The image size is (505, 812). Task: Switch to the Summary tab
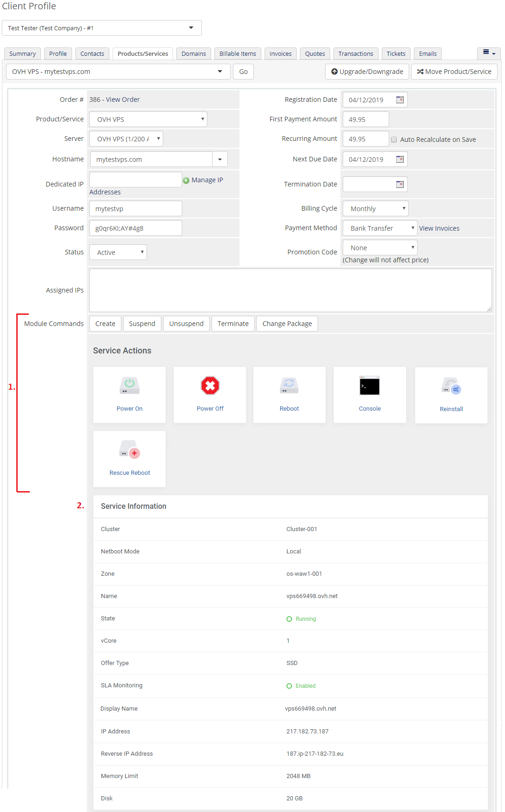pyautogui.click(x=22, y=53)
